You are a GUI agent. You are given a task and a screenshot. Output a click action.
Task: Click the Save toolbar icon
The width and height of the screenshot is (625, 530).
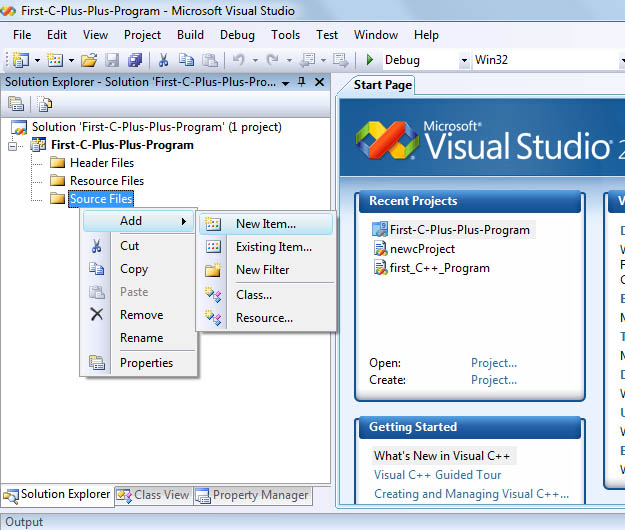coord(112,60)
